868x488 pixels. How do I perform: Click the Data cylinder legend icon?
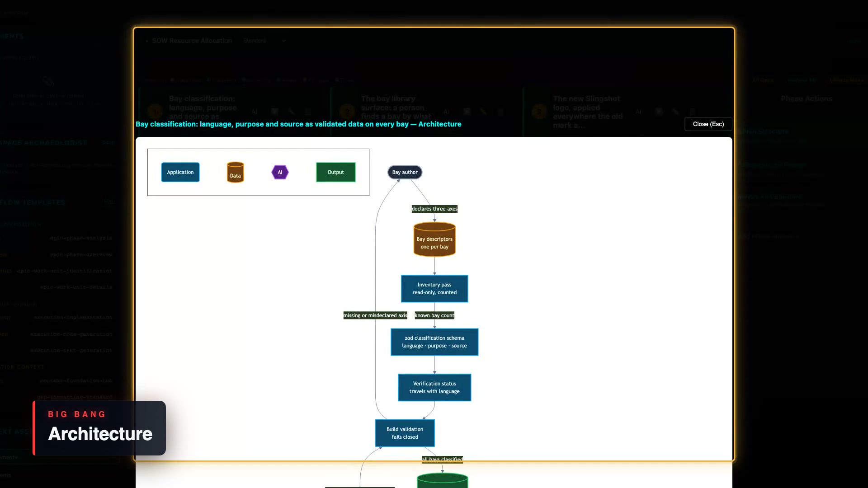point(235,172)
